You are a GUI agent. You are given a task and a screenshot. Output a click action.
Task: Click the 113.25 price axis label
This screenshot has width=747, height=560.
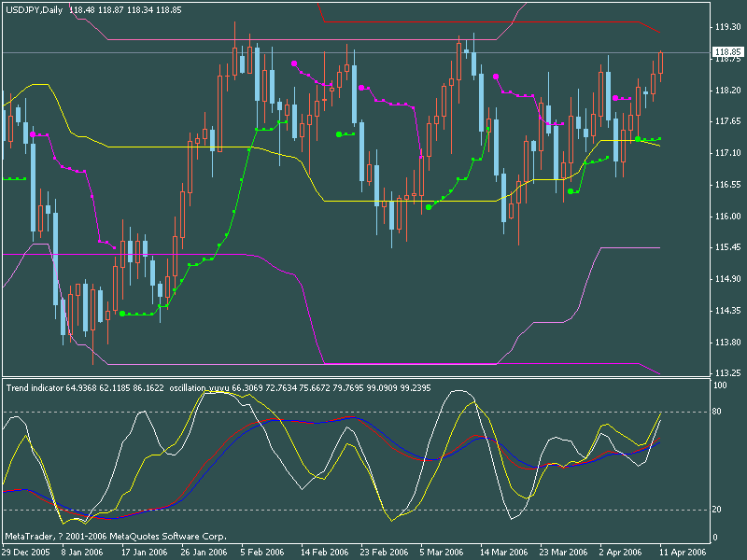(x=726, y=373)
